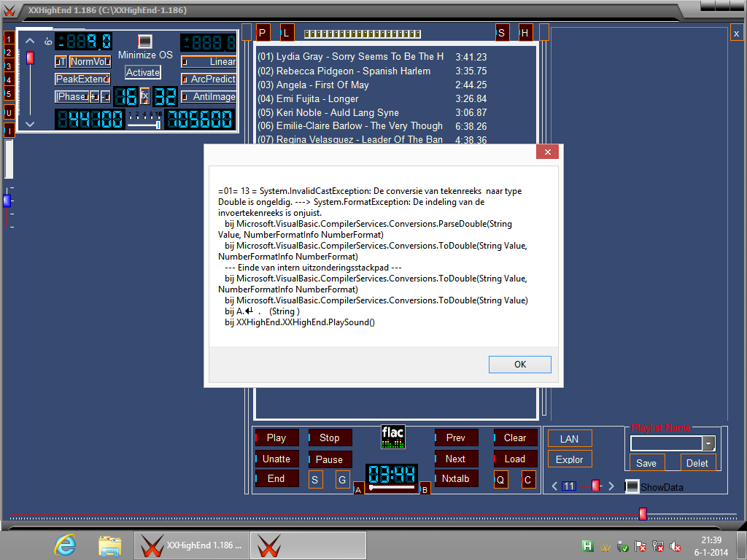Viewport: 747px width, 560px height.
Task: Open the Playlist Name dropdown
Action: [708, 443]
